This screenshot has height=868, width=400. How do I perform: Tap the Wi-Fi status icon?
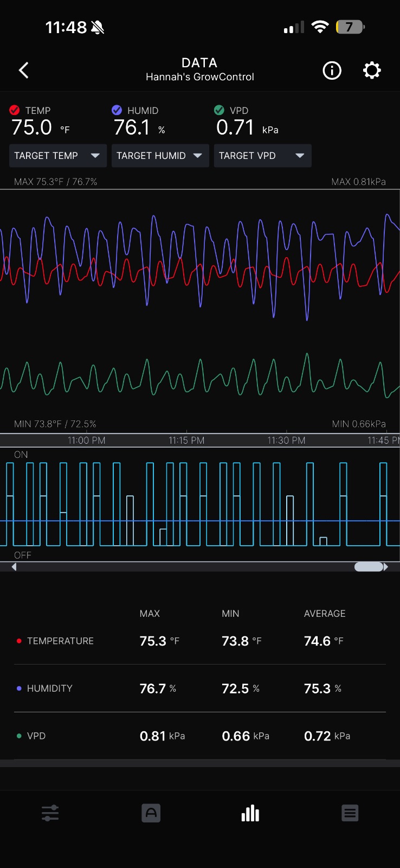[x=320, y=27]
